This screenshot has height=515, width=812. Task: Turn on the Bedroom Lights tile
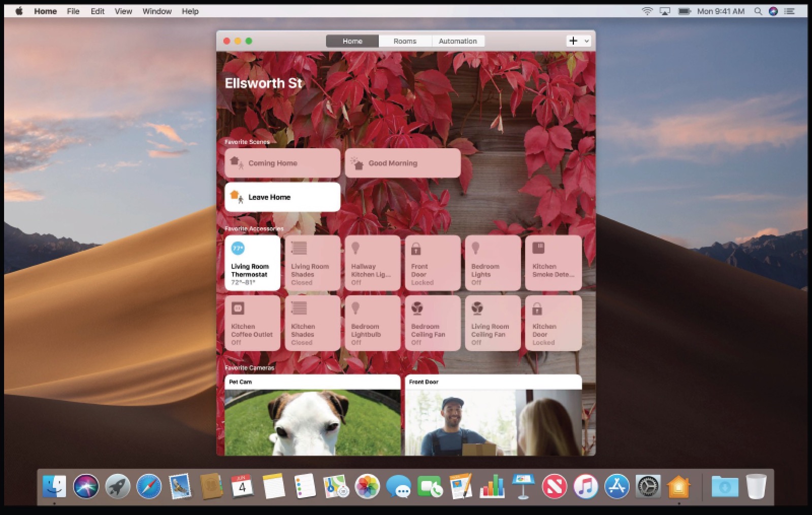(493, 263)
